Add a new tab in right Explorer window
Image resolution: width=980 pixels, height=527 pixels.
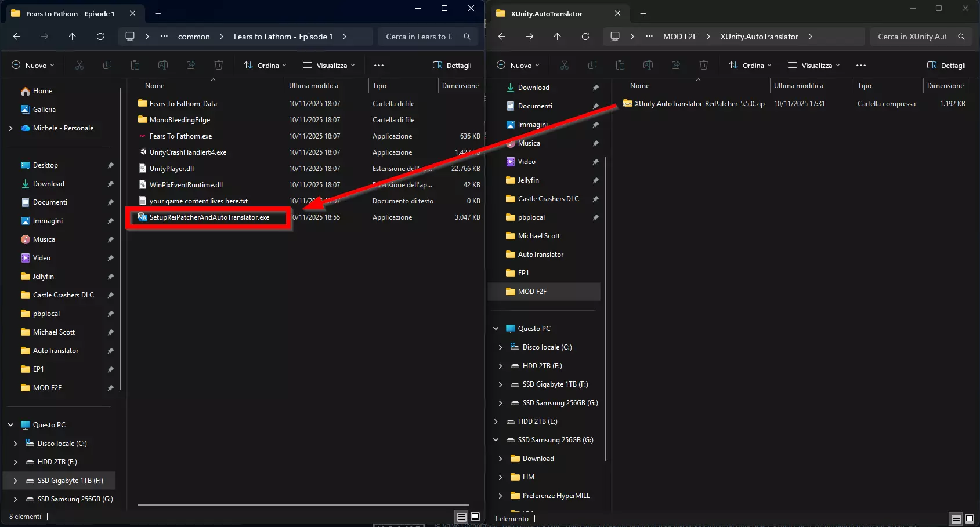click(x=643, y=13)
